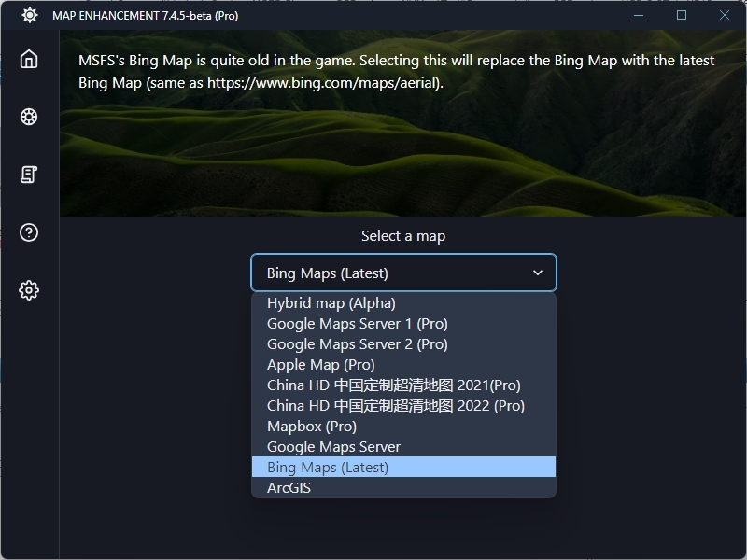Open the Settings gear in sidebar
Viewport: 747px width, 560px height.
29,290
